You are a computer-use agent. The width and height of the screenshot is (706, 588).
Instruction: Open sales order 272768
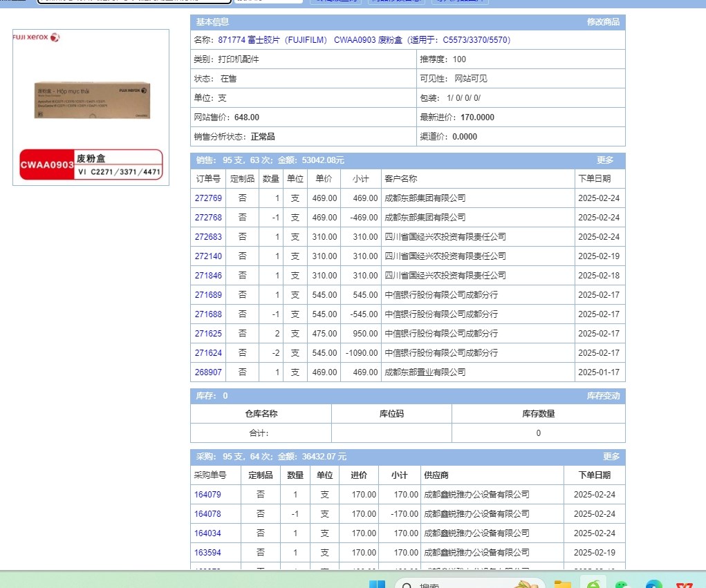click(x=208, y=217)
